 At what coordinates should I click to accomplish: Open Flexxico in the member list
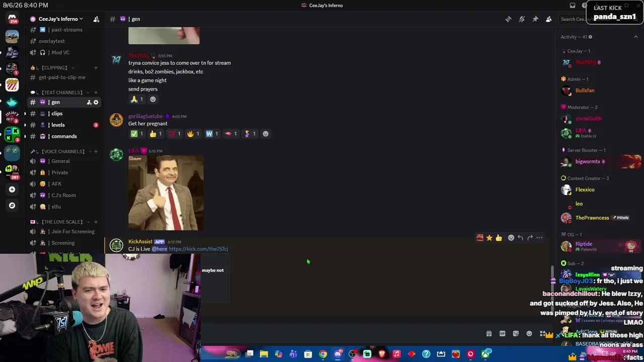tap(585, 190)
